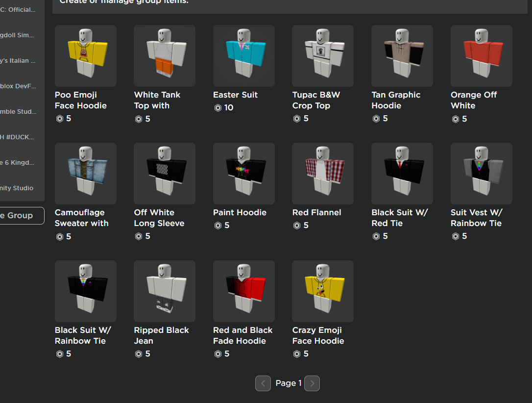Click the Robux icon under Camouflage Sweater
Viewport: 532px width, 403px height.
tap(60, 237)
